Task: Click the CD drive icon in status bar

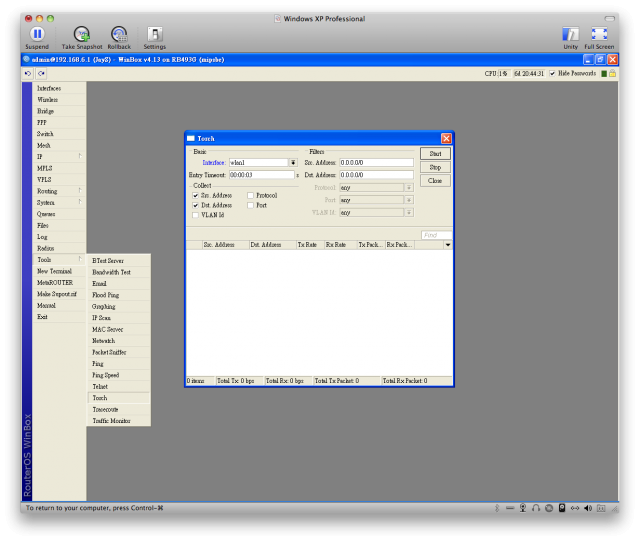Action: pos(549,508)
